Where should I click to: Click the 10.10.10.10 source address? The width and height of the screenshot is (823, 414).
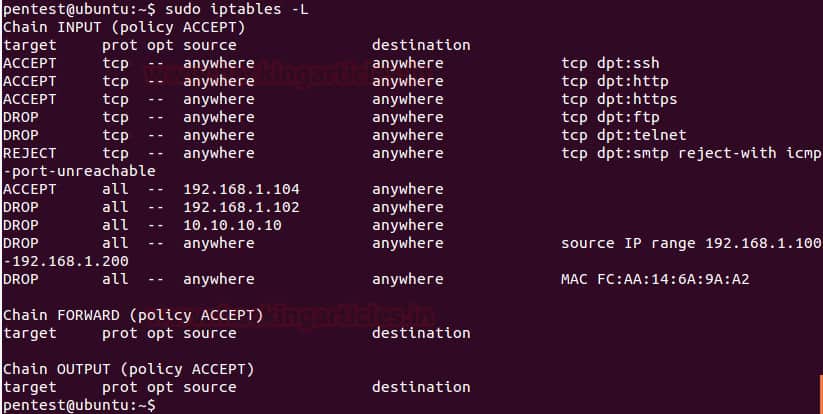click(232, 225)
